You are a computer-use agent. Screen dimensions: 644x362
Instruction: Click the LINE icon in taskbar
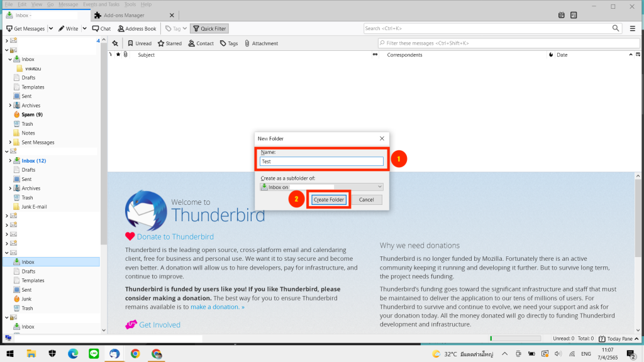coord(94,354)
